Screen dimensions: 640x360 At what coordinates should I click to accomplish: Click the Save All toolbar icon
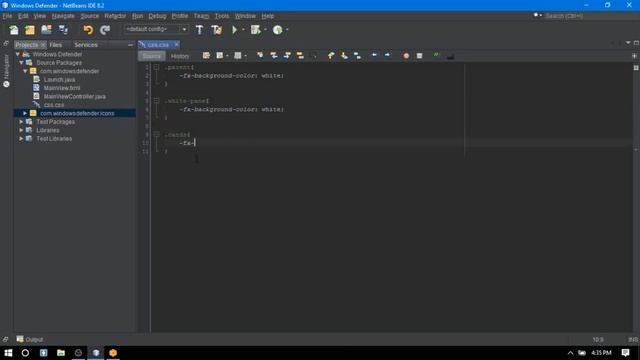coord(63,30)
